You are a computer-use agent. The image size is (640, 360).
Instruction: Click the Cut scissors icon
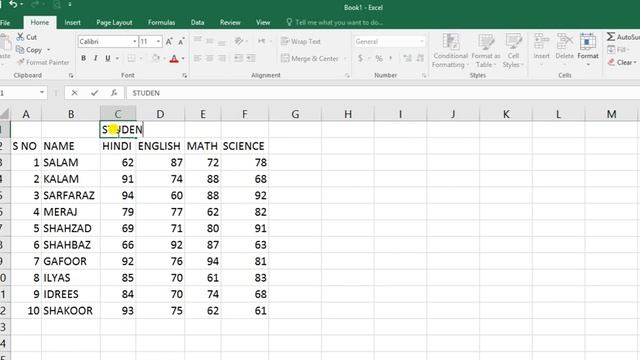click(20, 37)
